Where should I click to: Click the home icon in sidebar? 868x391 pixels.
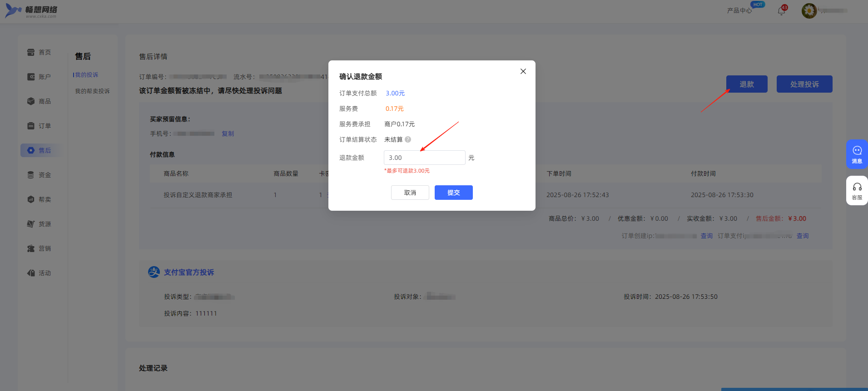coord(31,52)
